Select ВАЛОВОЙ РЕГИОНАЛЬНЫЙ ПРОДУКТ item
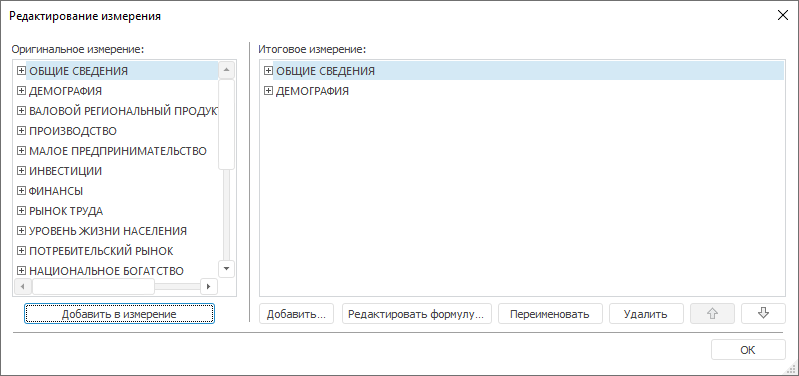 [123, 111]
